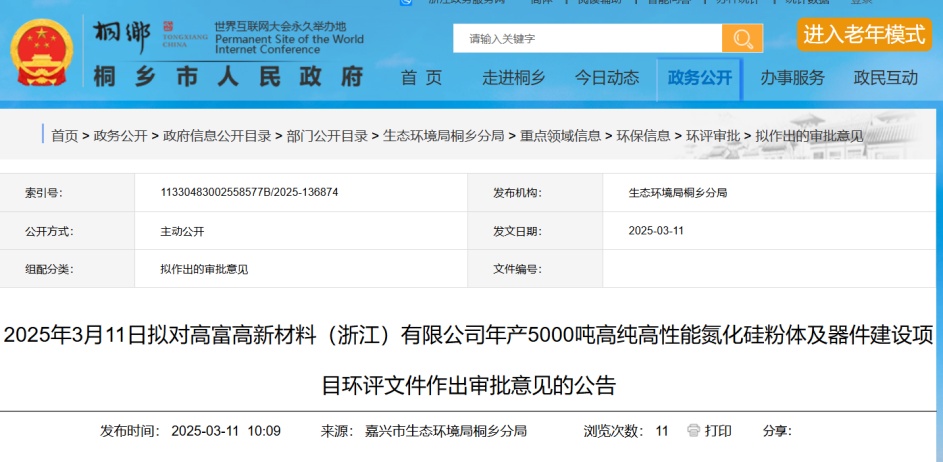Select the 政务公开 navigation tab
The height and width of the screenshot is (462, 943).
point(700,78)
